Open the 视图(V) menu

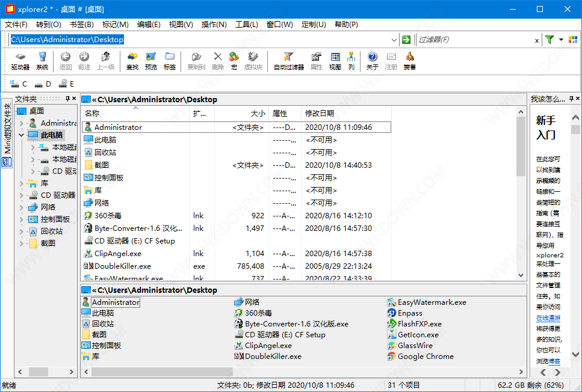coord(181,25)
